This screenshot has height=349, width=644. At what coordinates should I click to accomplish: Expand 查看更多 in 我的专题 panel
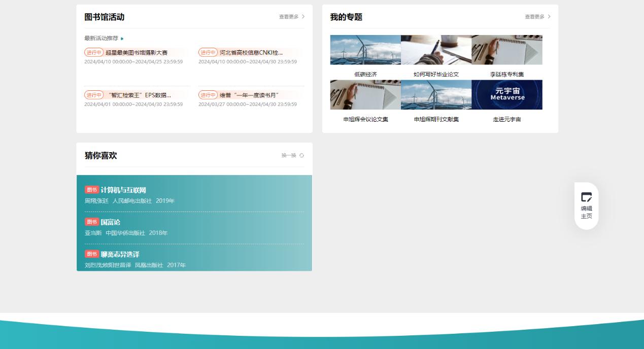click(537, 17)
